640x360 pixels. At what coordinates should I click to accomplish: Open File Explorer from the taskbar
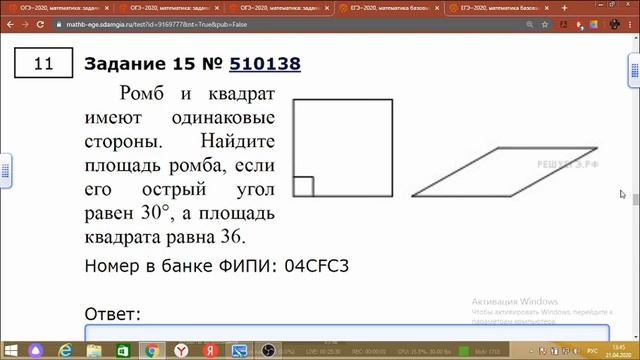pyautogui.click(x=94, y=351)
